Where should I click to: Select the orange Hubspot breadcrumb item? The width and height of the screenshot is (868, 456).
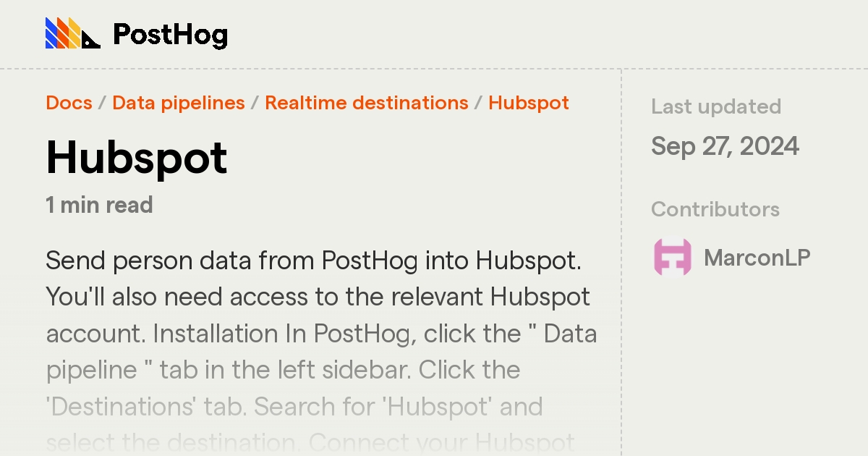(x=529, y=103)
